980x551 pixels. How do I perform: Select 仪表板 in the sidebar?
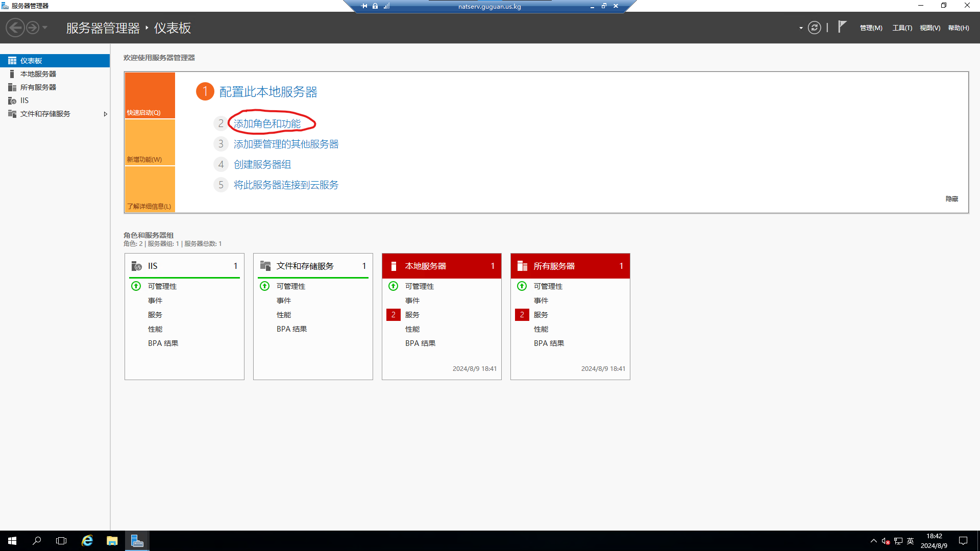[x=55, y=61]
